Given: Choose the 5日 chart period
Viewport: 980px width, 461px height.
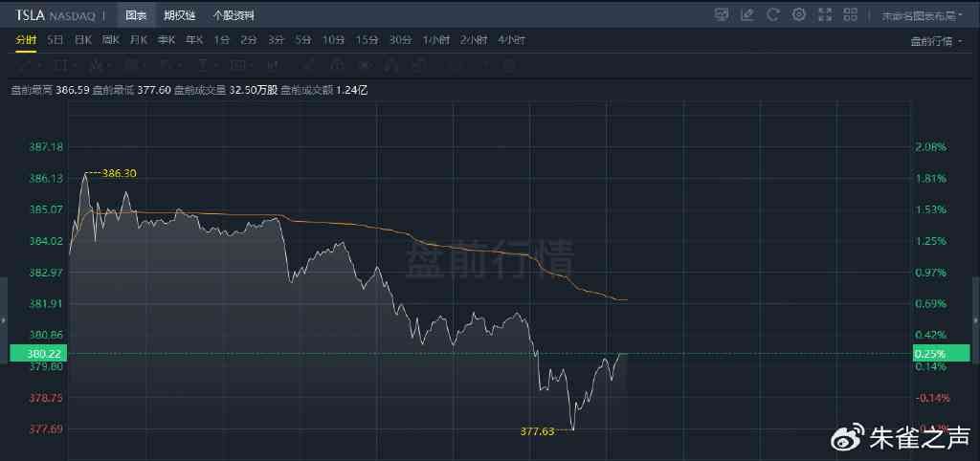Looking at the screenshot, I should (55, 40).
